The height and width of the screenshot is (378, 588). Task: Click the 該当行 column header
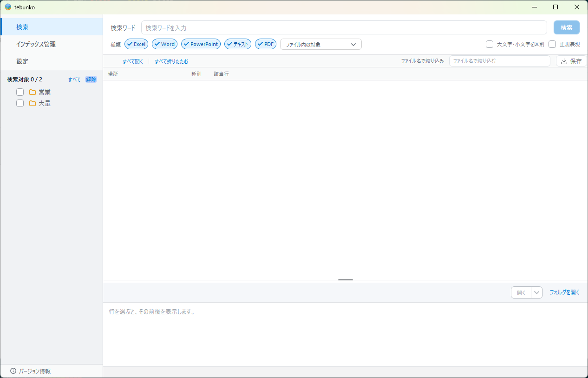point(221,74)
